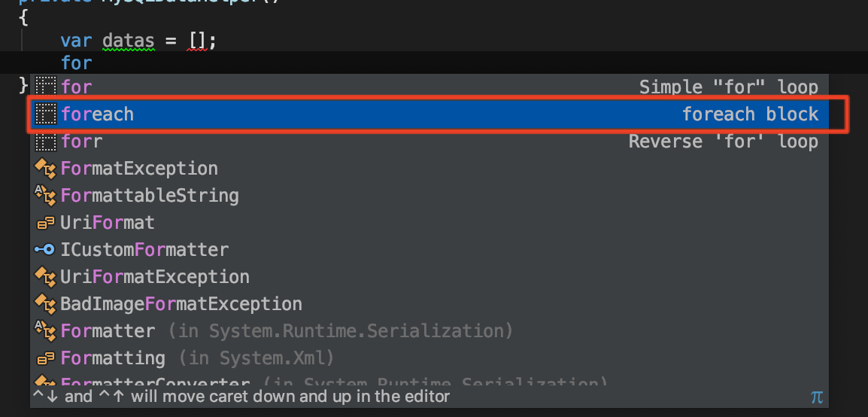
Task: Select the UriFormat completion entry
Action: (108, 223)
